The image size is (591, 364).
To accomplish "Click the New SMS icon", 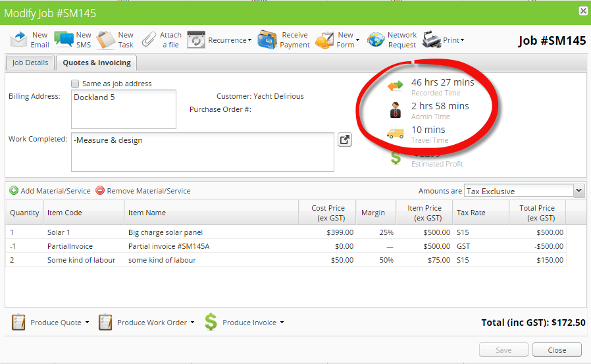I will (64, 40).
